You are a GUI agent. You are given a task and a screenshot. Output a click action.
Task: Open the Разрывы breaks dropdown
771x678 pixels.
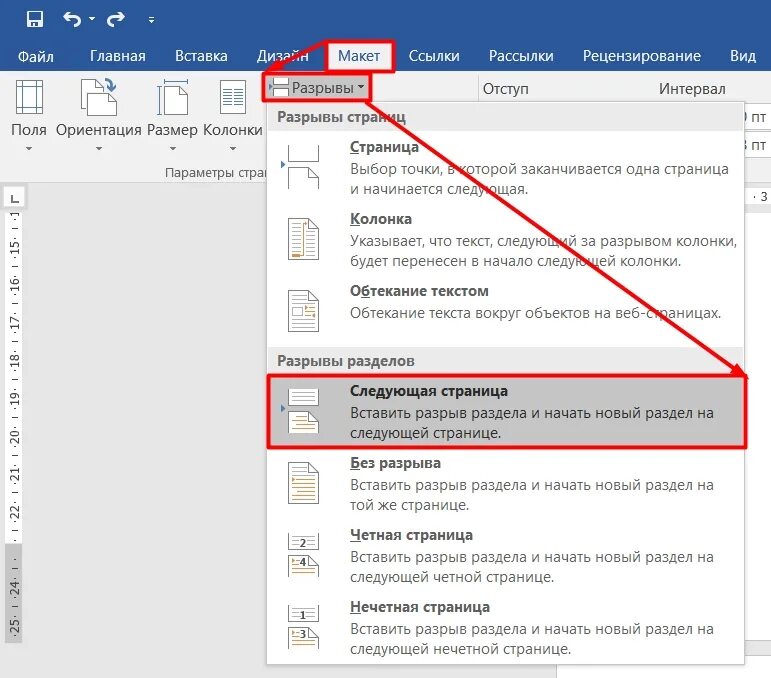317,88
